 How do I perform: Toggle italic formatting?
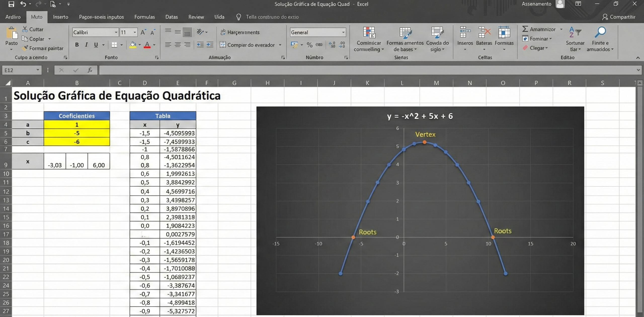[x=86, y=45]
